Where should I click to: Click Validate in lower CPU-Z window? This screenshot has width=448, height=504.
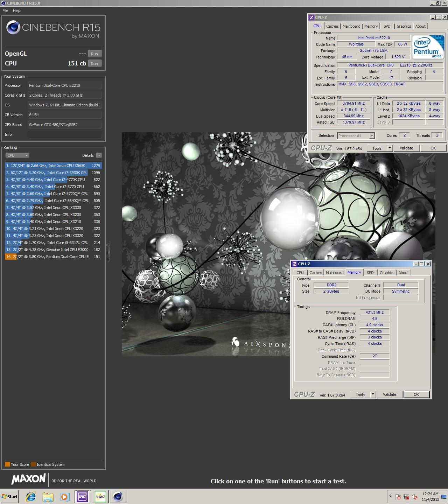pyautogui.click(x=390, y=395)
